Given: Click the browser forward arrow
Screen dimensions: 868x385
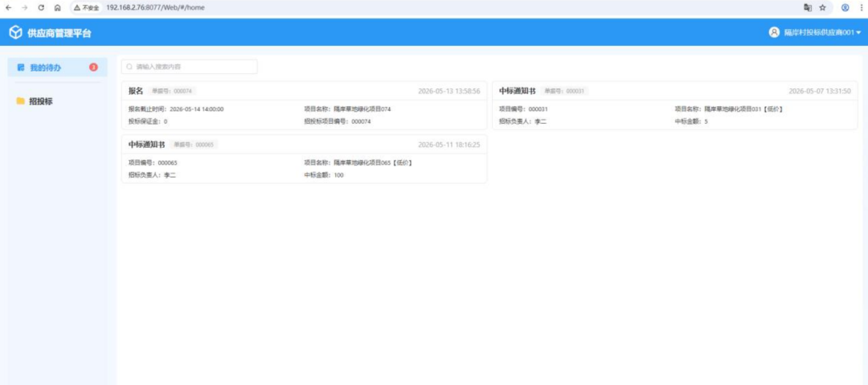Looking at the screenshot, I should coord(24,8).
